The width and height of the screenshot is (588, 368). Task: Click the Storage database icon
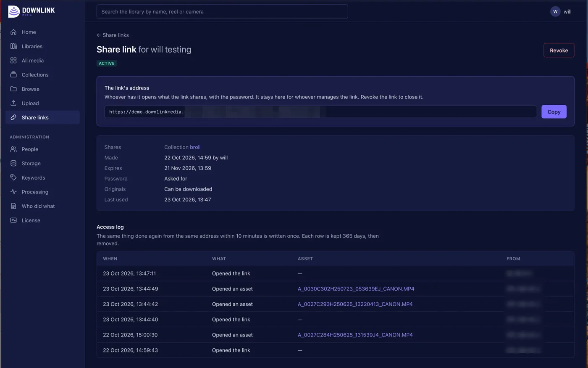coord(13,164)
